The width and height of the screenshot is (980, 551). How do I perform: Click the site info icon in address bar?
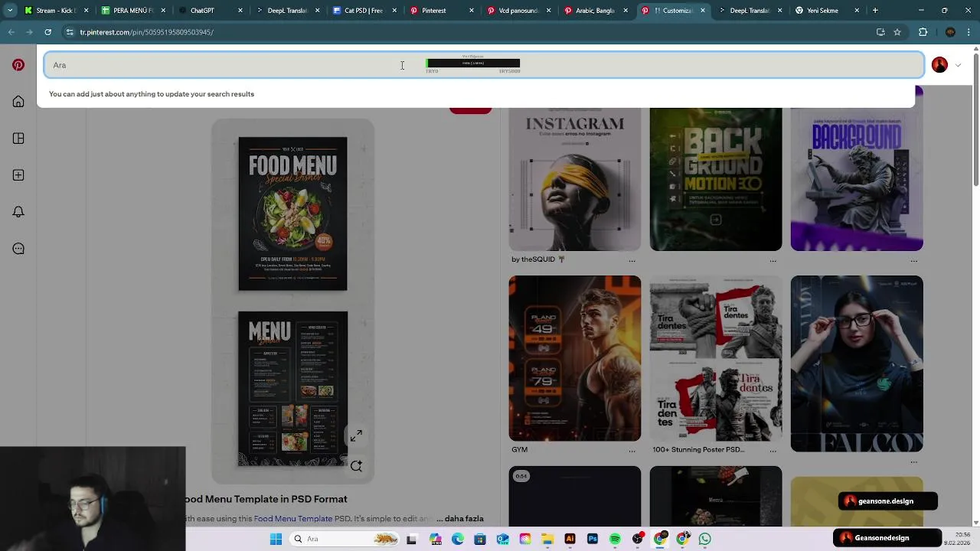click(70, 32)
